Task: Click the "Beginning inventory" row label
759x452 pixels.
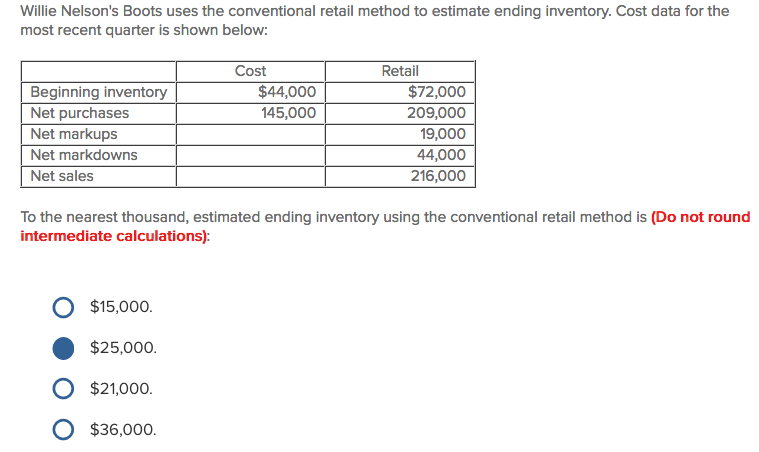Action: coord(98,92)
